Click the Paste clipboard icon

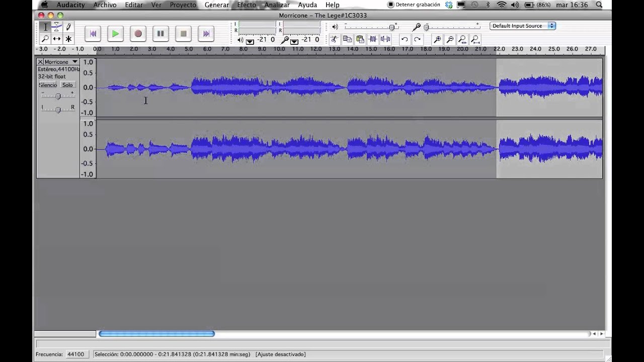coord(360,39)
